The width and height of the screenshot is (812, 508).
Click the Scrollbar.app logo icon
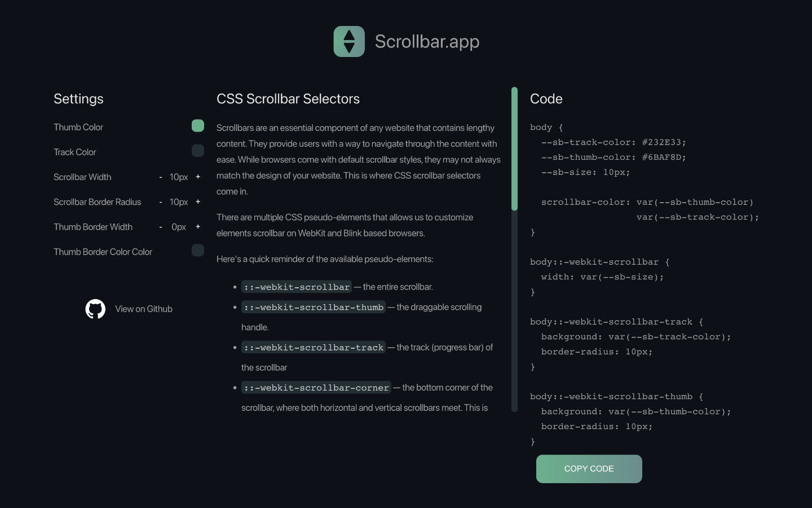pos(349,41)
